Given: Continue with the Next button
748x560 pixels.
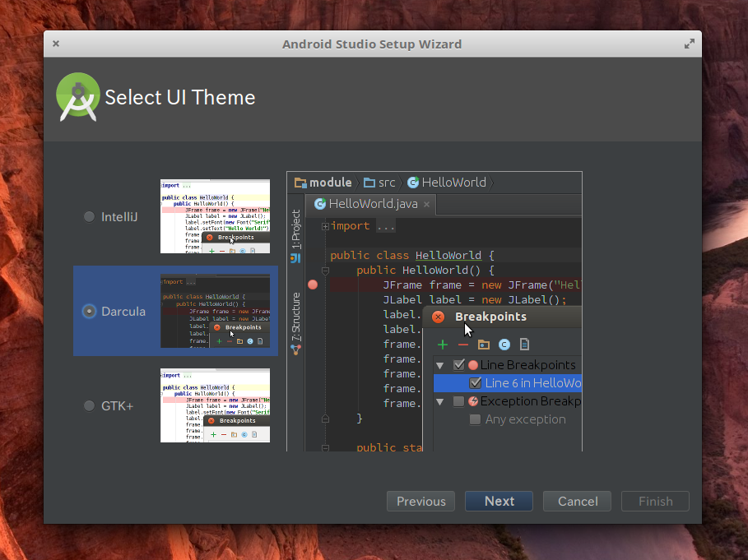Looking at the screenshot, I should pos(499,501).
